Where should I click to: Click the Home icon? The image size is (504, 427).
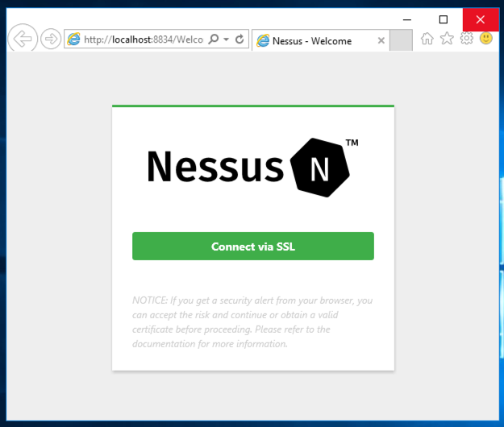pyautogui.click(x=427, y=39)
